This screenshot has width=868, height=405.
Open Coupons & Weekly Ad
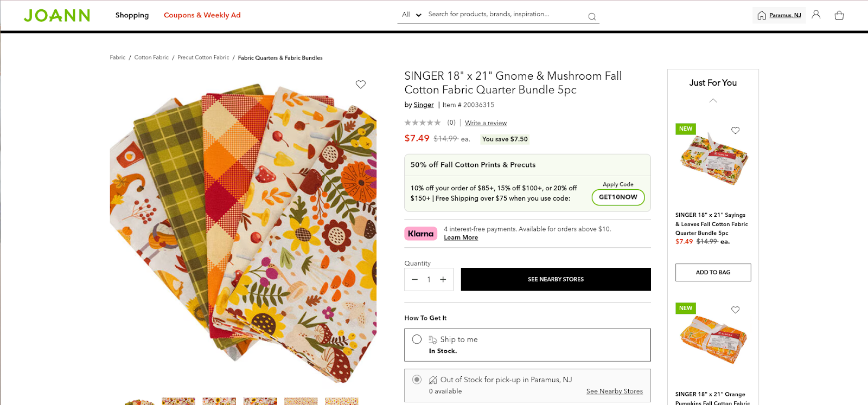[202, 15]
